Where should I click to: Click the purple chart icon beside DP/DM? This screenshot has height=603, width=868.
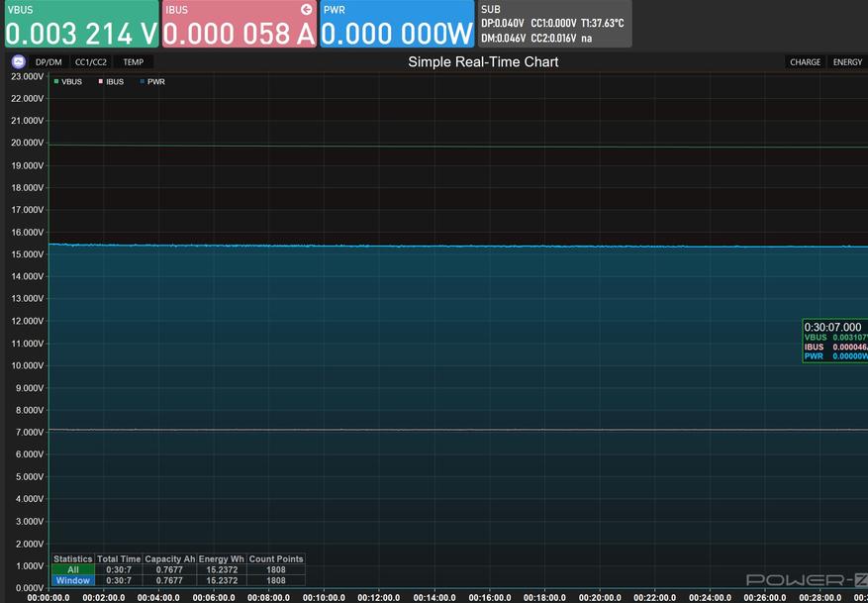point(19,62)
